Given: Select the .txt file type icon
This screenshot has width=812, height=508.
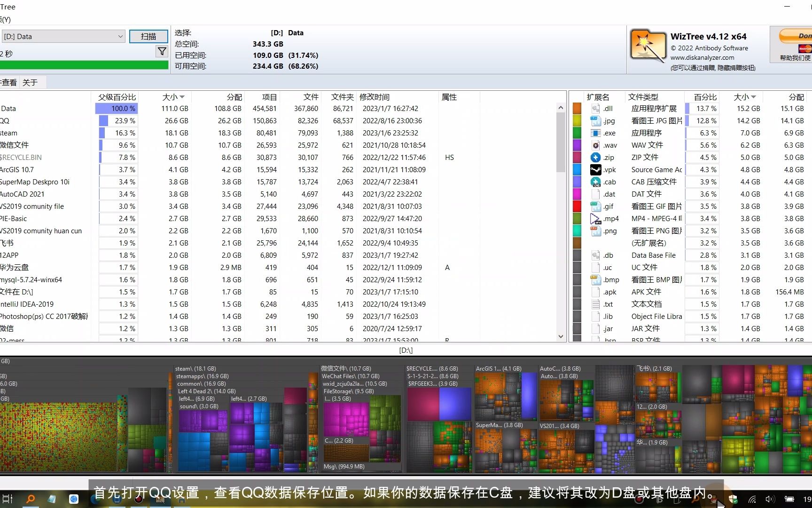Looking at the screenshot, I should (596, 304).
